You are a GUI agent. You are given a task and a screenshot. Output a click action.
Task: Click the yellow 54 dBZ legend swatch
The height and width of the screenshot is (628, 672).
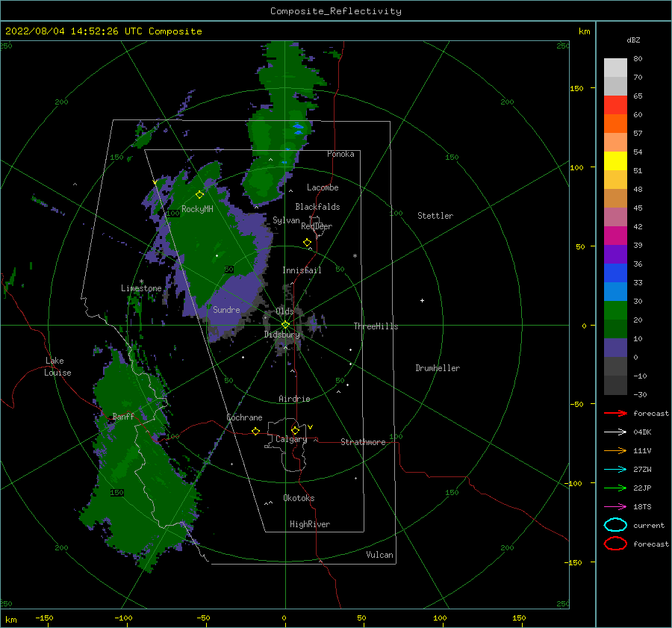(x=615, y=161)
